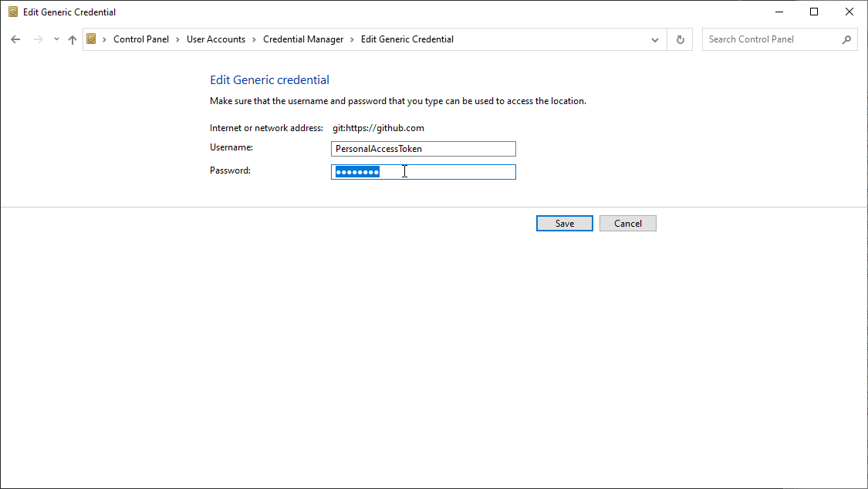Click the search magnifier icon
Viewport: 868px width, 489px height.
point(846,39)
